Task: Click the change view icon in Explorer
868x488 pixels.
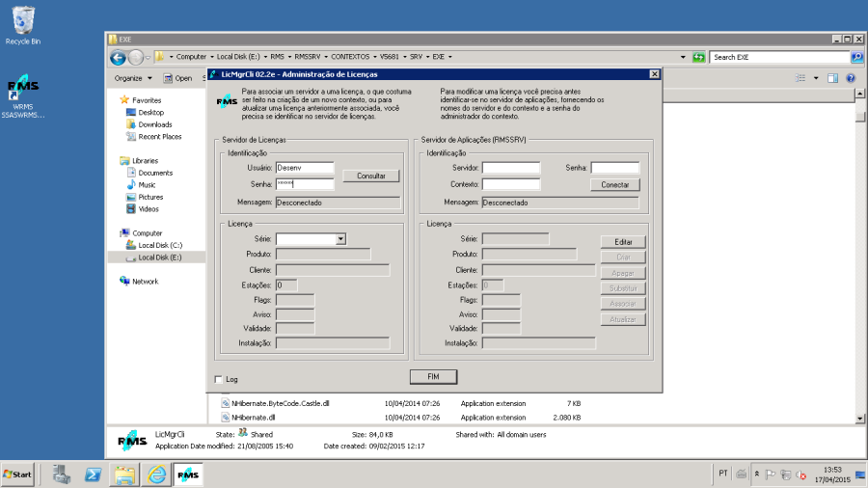Action: 800,78
